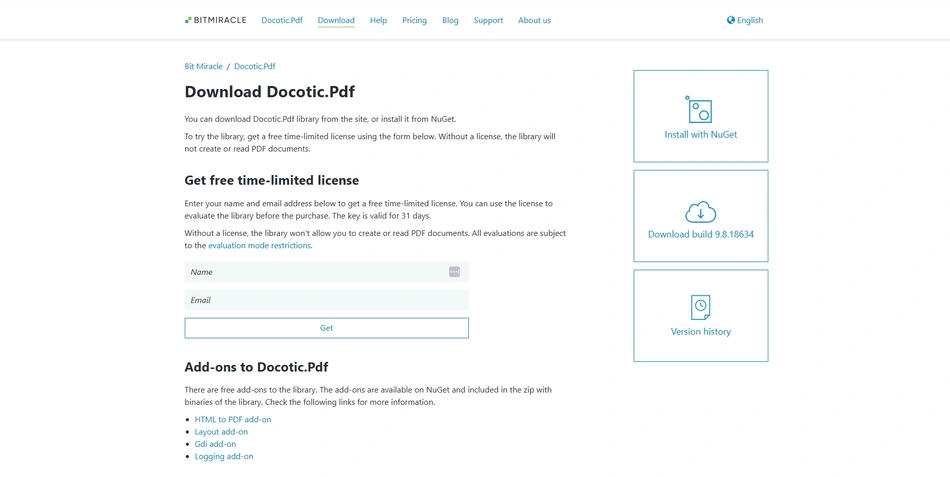Click the Version history label
Viewport: 950px width, 477px height.
(700, 332)
